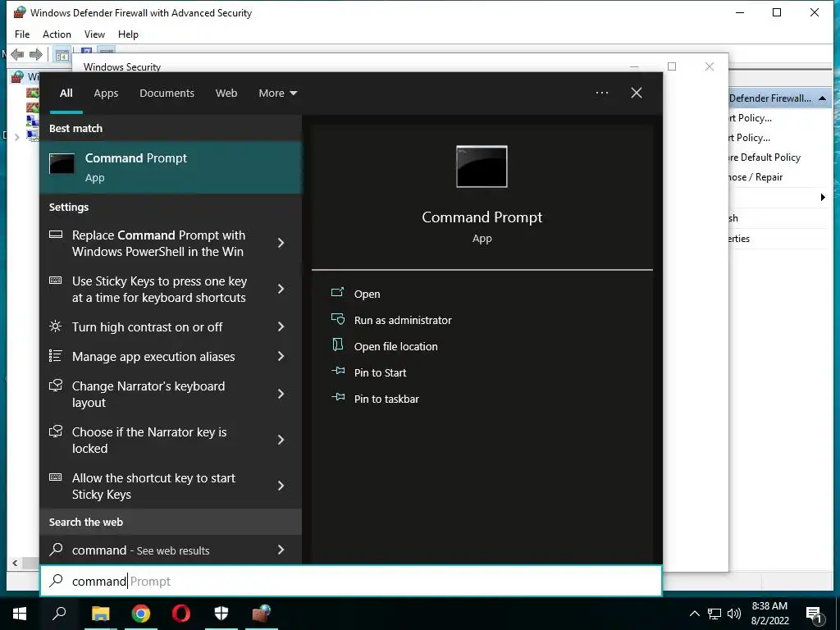This screenshot has width=840, height=630.
Task: Switch to the Apps search tab
Action: tap(106, 94)
